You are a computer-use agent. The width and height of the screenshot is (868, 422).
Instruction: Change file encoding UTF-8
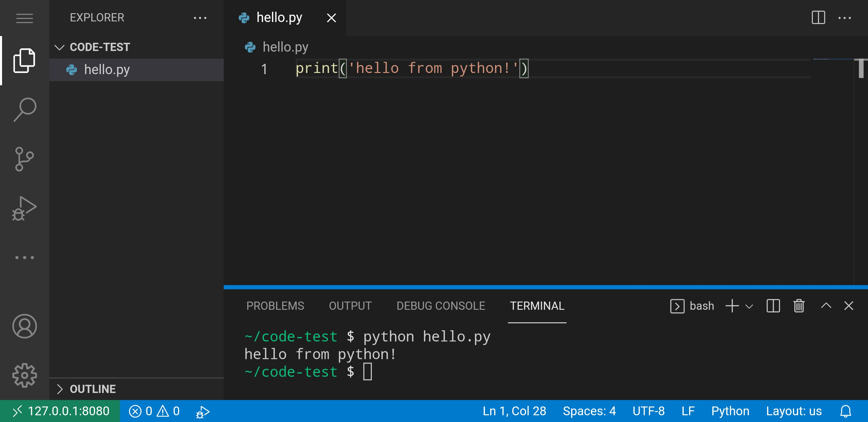[x=648, y=411]
